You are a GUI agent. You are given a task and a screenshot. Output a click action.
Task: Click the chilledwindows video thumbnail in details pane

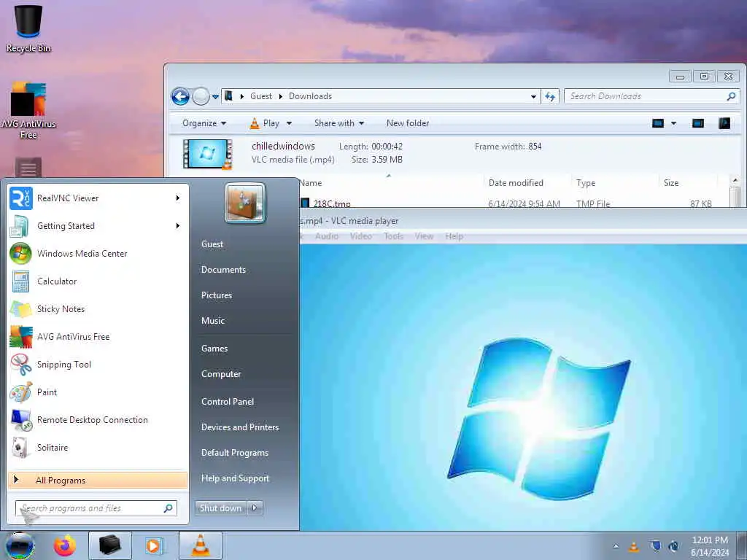[x=208, y=153]
